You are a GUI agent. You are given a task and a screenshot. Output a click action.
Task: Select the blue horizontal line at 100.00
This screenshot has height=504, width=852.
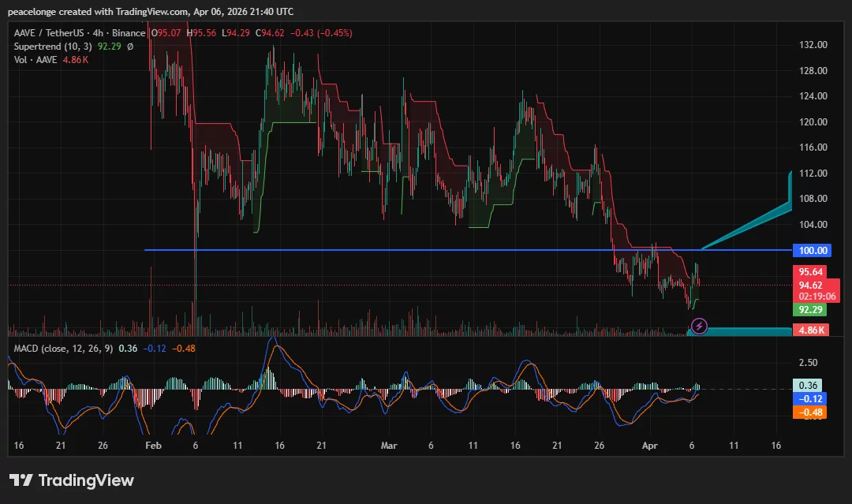pos(394,249)
